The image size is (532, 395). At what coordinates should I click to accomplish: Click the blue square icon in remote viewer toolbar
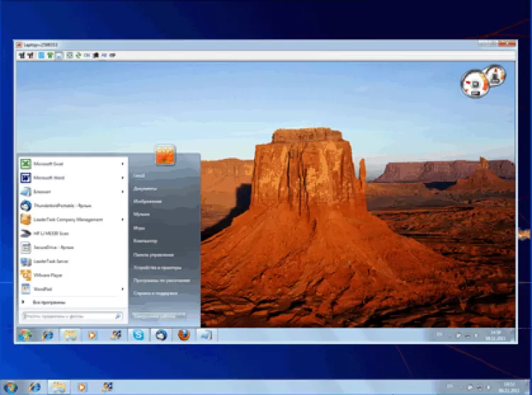coord(41,55)
